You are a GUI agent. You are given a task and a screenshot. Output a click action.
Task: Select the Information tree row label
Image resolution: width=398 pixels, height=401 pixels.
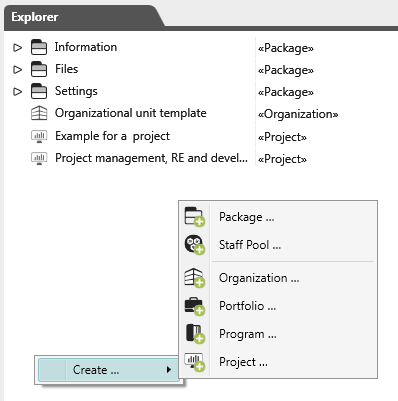[x=86, y=47]
